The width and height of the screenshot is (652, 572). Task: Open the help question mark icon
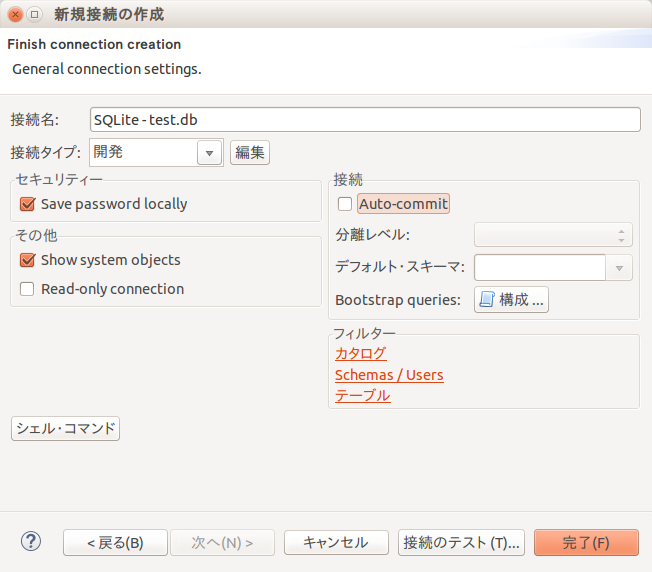click(31, 541)
